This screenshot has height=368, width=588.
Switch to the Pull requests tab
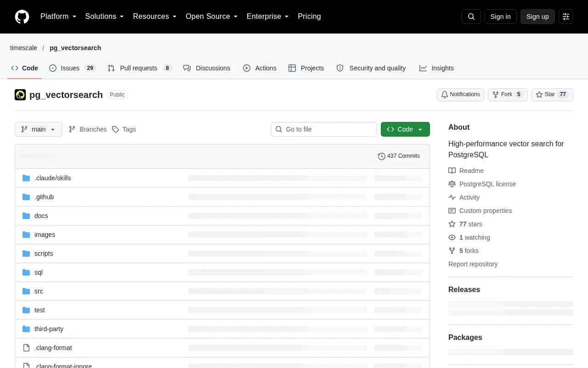[139, 68]
